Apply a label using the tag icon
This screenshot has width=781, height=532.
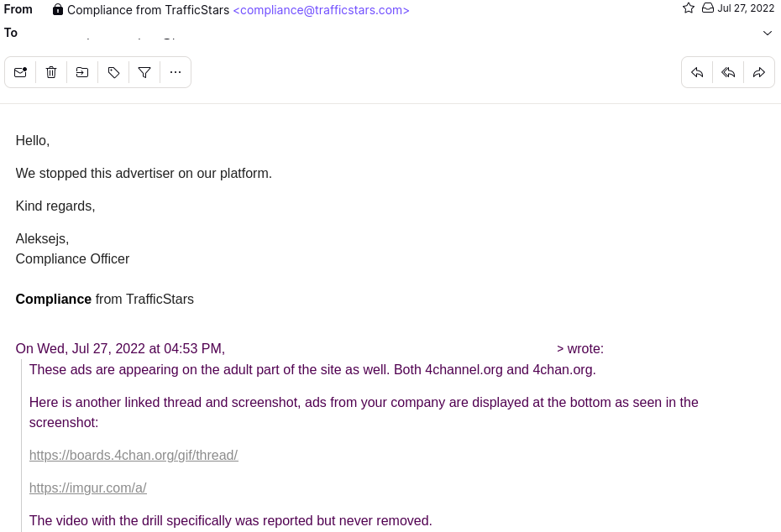coord(113,72)
